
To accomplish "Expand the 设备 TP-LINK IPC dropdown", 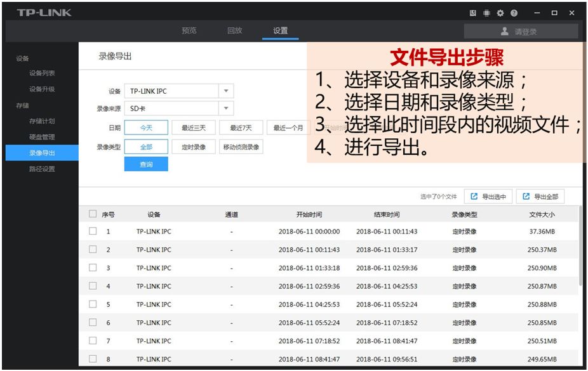I will [x=226, y=91].
